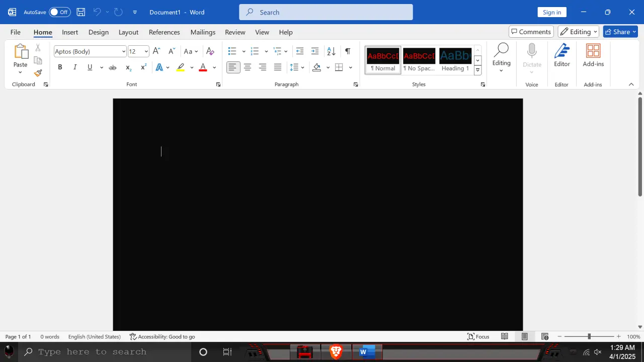This screenshot has height=362, width=644.
Task: Increase font size with grow icon
Action: coord(156,51)
